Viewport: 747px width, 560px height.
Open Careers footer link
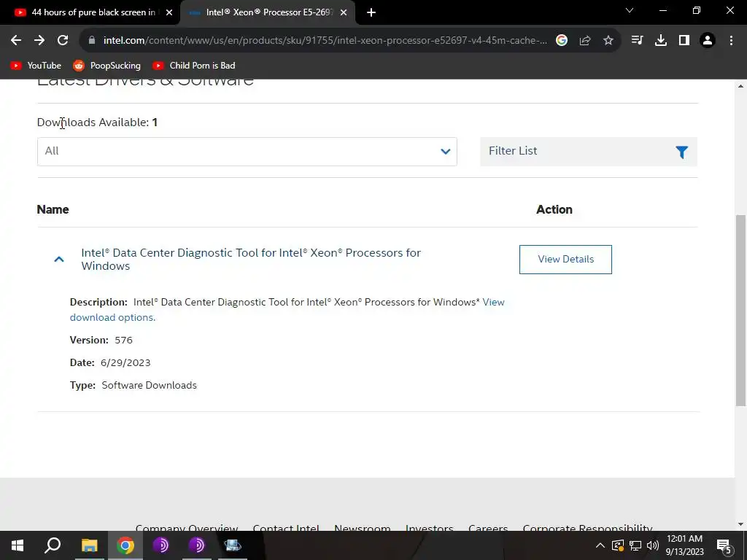488,528
